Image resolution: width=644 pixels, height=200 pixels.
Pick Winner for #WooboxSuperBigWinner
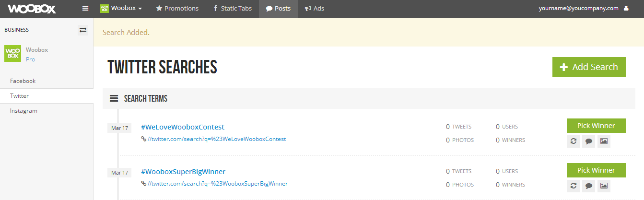tap(596, 170)
